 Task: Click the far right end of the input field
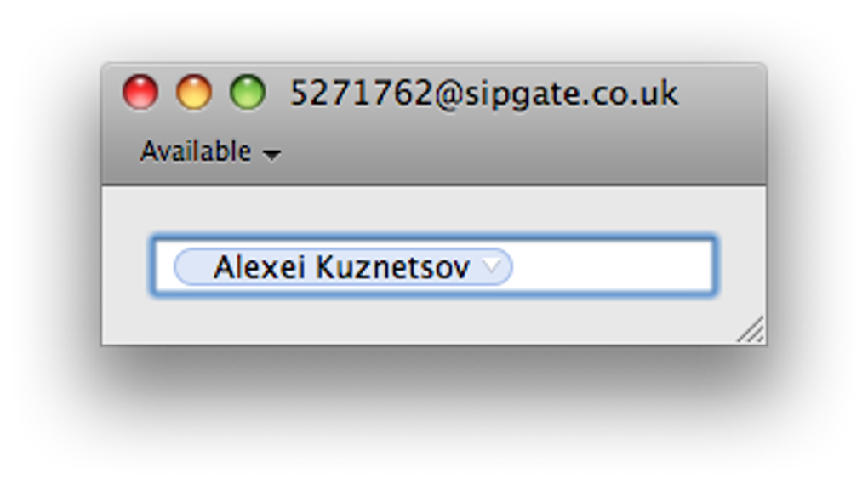pyautogui.click(x=702, y=267)
